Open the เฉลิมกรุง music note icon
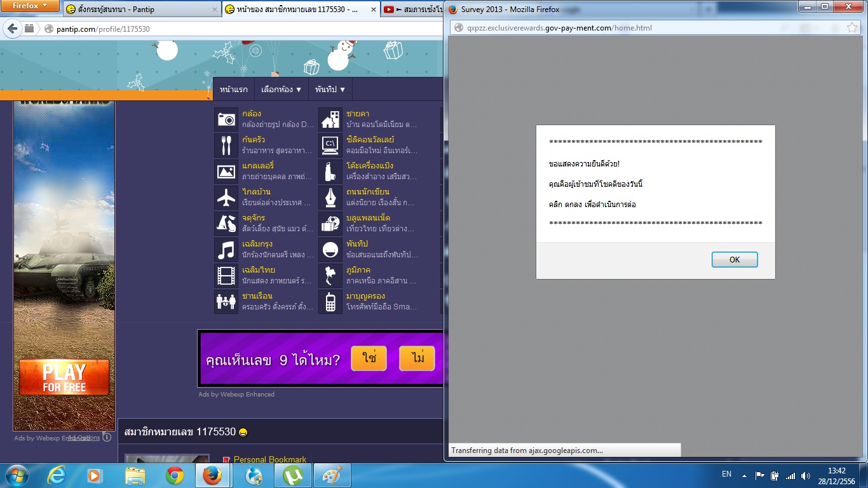Viewport: 868px width, 488px height. pos(226,250)
